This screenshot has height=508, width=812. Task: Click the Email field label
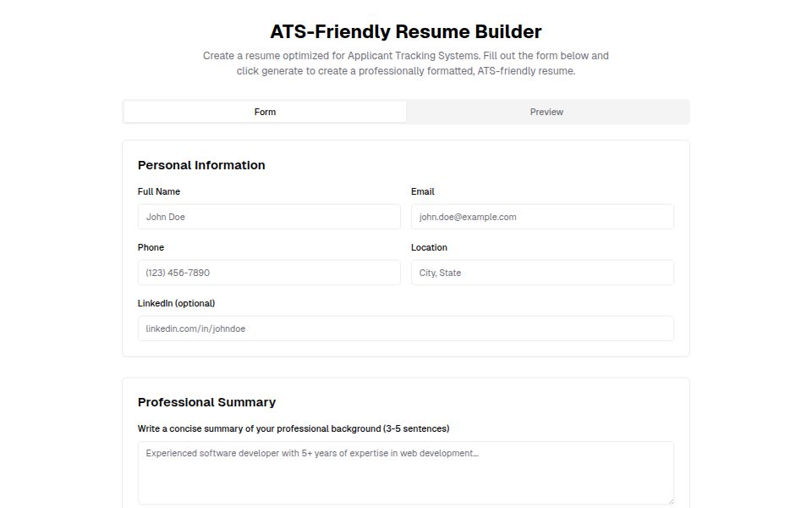click(422, 191)
